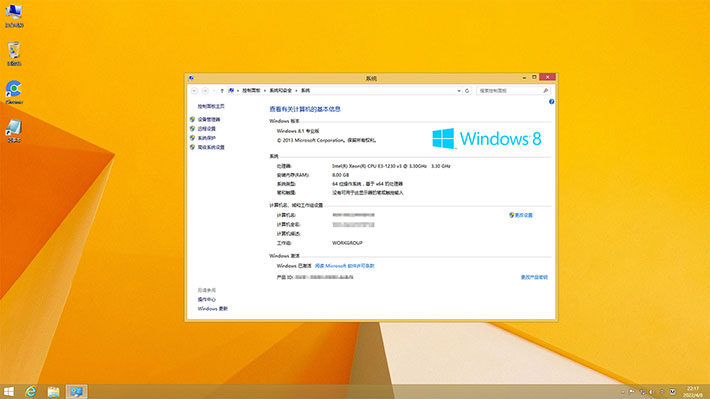710x399 pixels.
Task: Open the Action Center flag tray icon
Action: tap(632, 392)
